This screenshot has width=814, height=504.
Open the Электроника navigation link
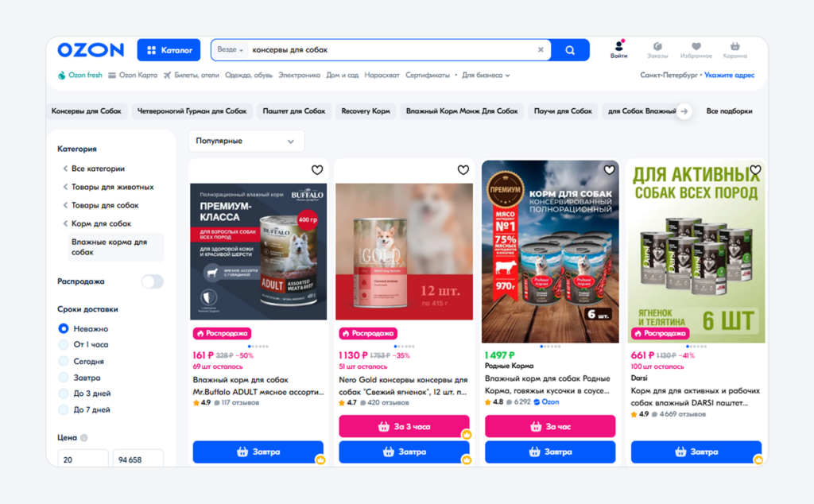tap(299, 76)
